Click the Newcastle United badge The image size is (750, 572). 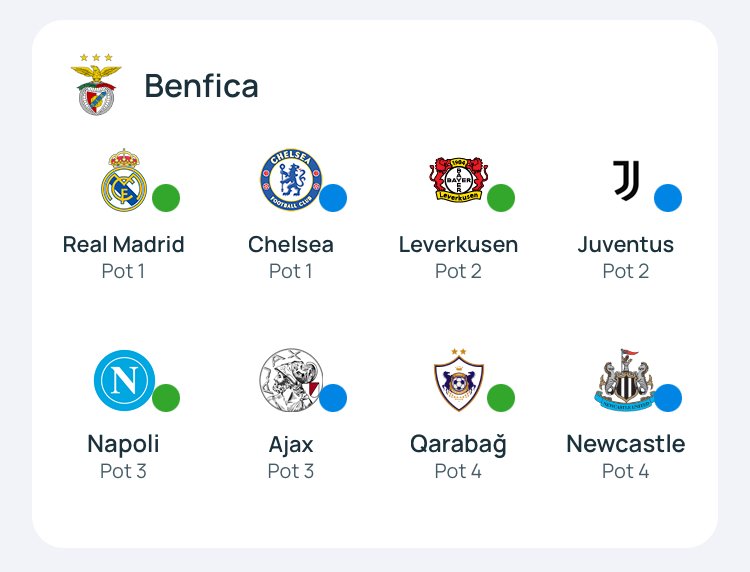pyautogui.click(x=626, y=380)
